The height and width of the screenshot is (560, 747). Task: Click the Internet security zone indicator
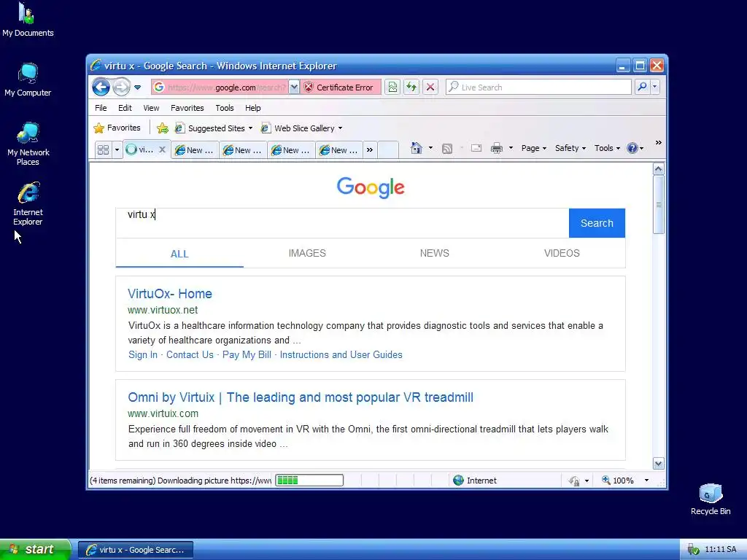pos(474,481)
